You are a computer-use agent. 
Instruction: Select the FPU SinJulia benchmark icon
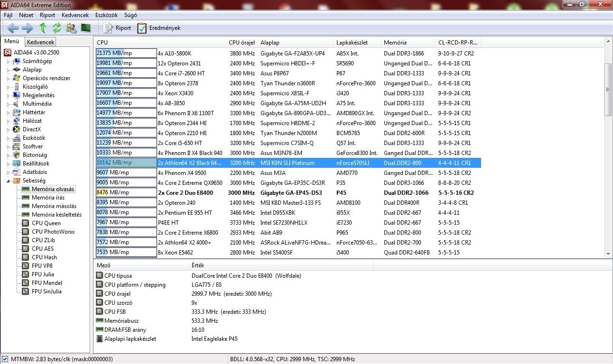tap(26, 291)
